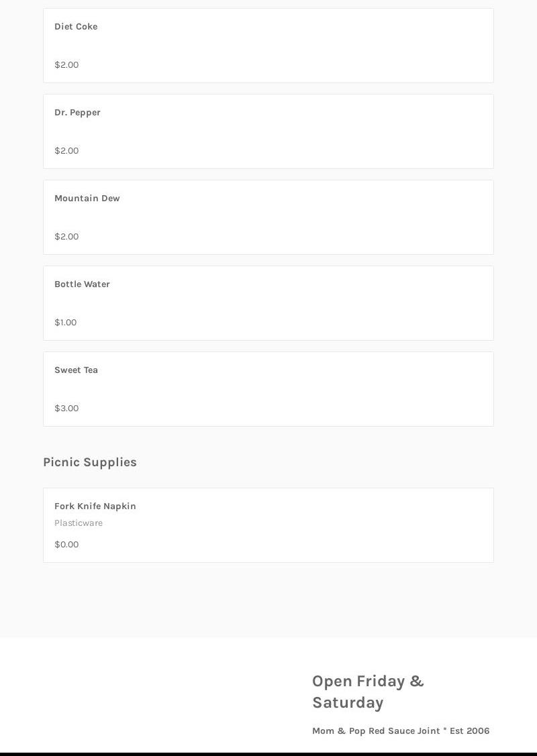
Task: Click the Picnic Supplies section heading
Action: click(90, 462)
